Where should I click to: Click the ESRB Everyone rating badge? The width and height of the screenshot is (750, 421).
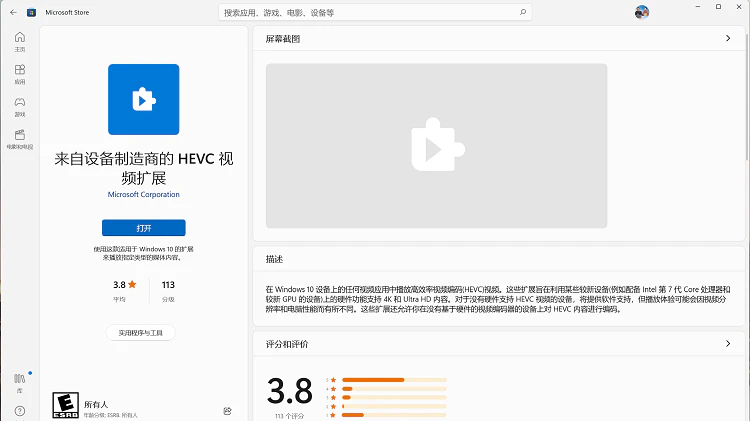pos(66,405)
